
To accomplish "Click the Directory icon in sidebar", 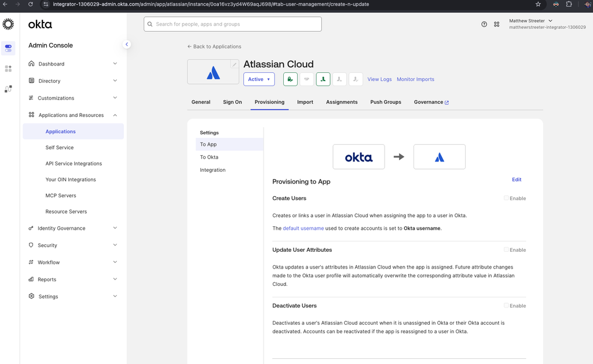I will [x=31, y=80].
